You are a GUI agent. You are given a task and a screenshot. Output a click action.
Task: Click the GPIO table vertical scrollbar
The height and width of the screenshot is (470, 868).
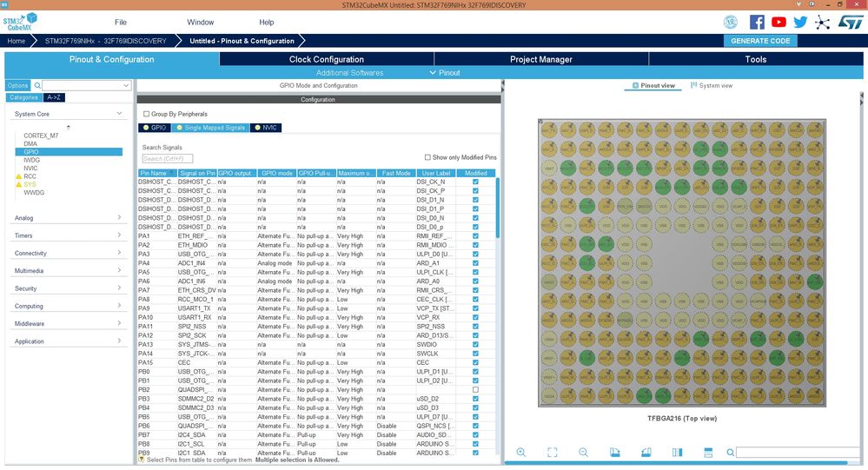click(498, 208)
